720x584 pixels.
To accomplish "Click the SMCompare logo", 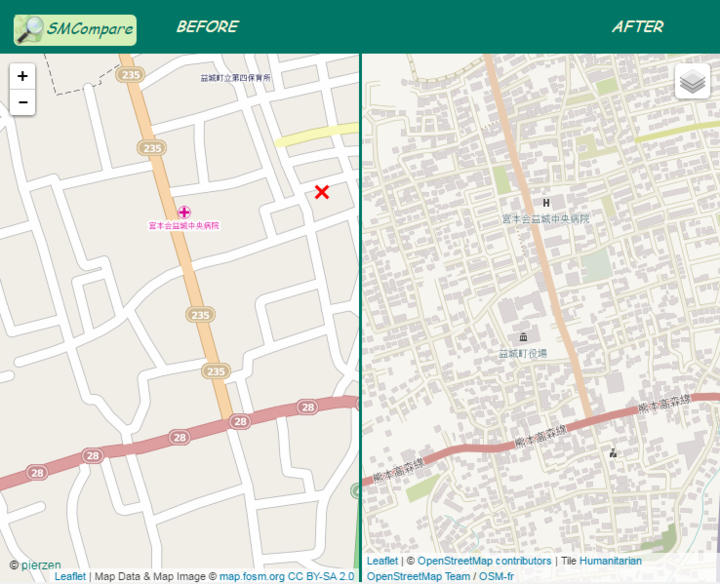I will point(75,29).
